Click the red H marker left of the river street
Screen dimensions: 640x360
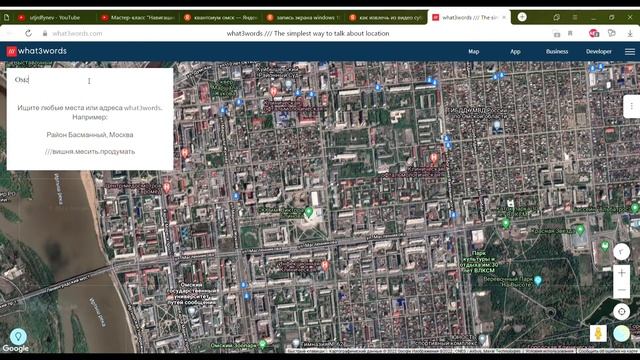pos(166,187)
